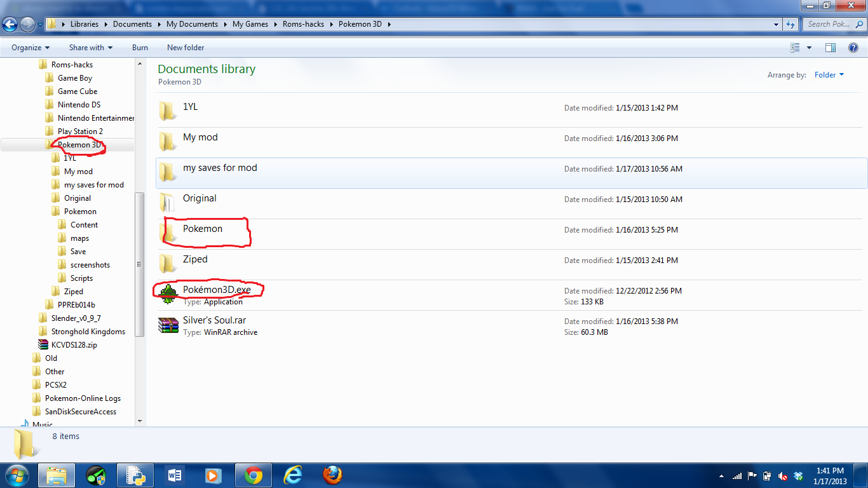Click the Help question mark icon
Screen dimensions: 868x488
click(853, 48)
